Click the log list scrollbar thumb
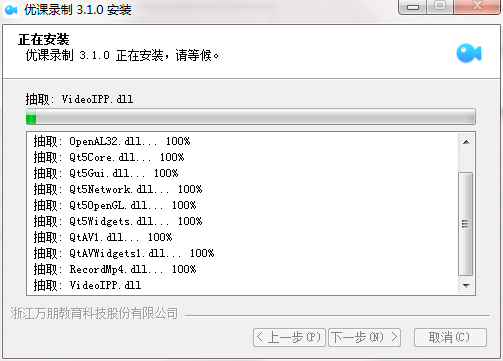This screenshot has width=503, height=361. click(466, 224)
